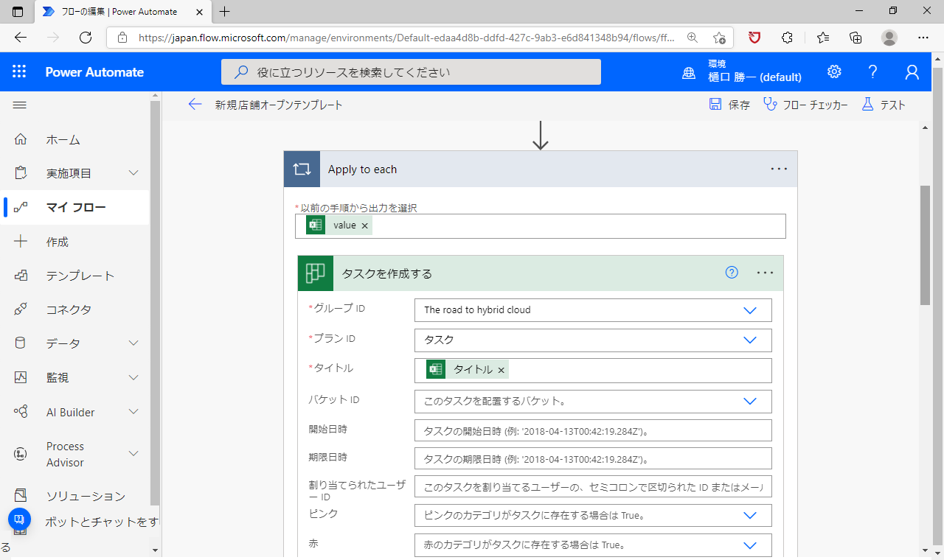Open the app launcher waffle icon
The height and width of the screenshot is (560, 944).
[x=19, y=71]
